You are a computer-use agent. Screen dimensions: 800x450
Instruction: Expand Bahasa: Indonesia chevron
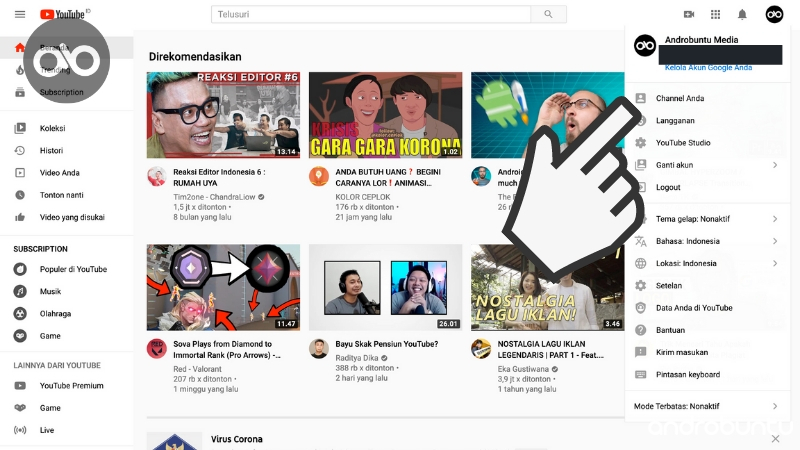point(775,241)
